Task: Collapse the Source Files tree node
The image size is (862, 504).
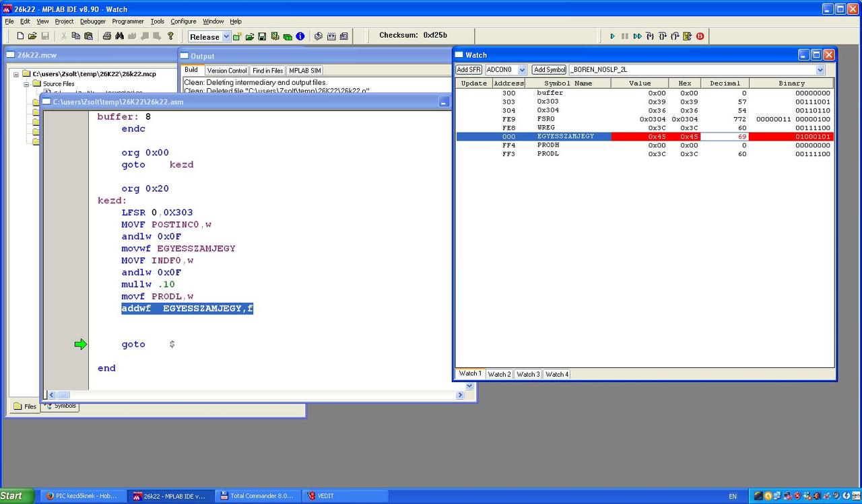Action: point(27,84)
